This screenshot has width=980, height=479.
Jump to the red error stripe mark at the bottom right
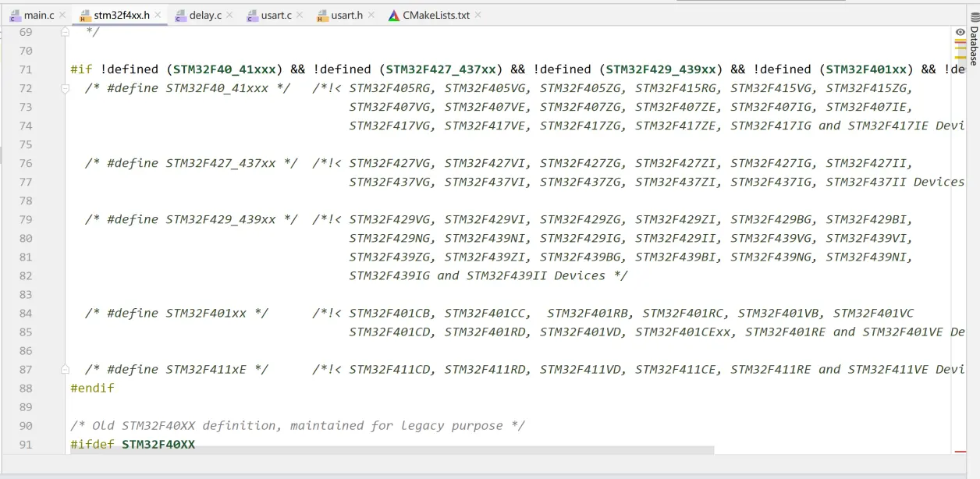click(x=960, y=452)
